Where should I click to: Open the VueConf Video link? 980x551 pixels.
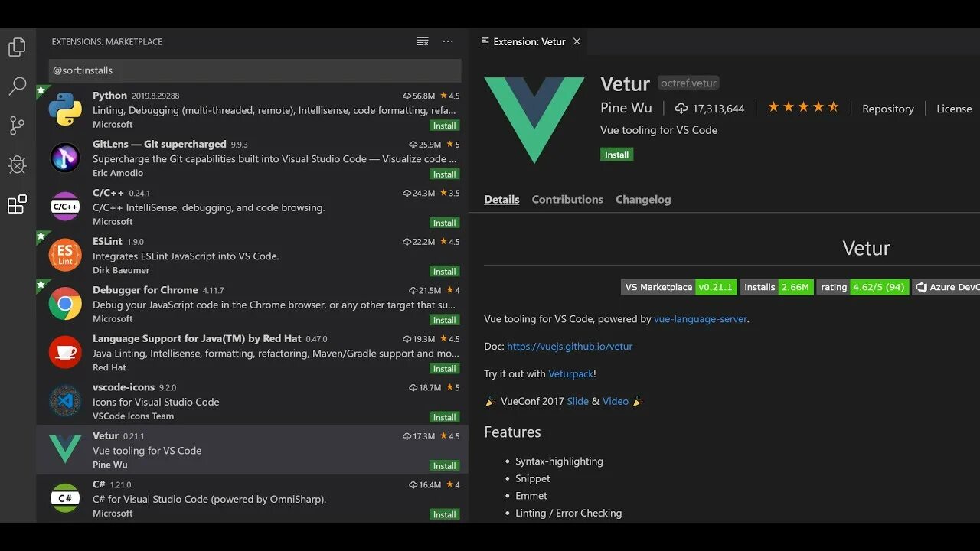[x=616, y=401]
